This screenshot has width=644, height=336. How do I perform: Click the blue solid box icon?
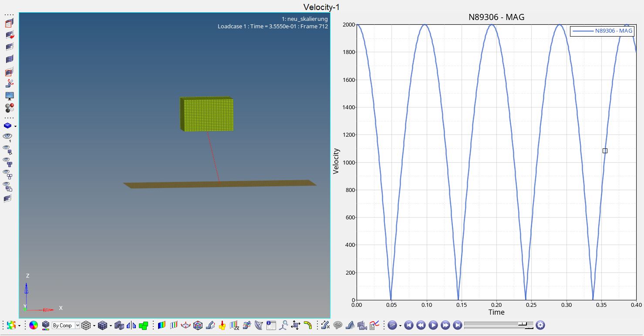pos(8,126)
